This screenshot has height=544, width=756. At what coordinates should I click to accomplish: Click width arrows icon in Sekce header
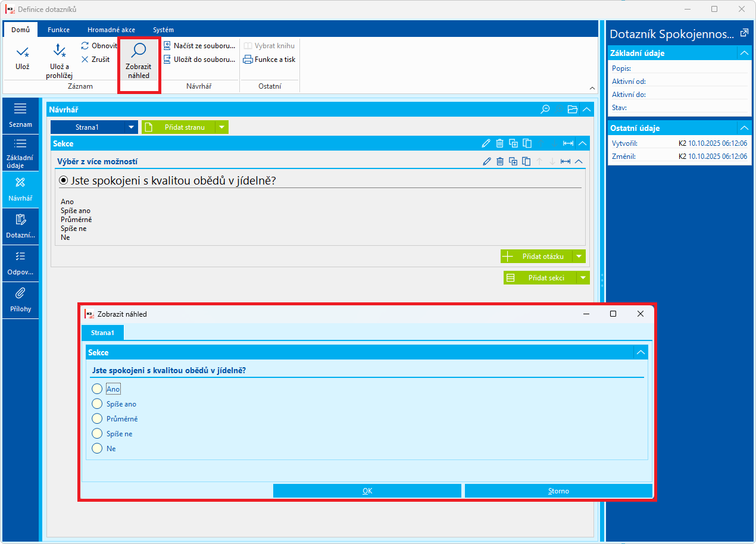click(568, 143)
